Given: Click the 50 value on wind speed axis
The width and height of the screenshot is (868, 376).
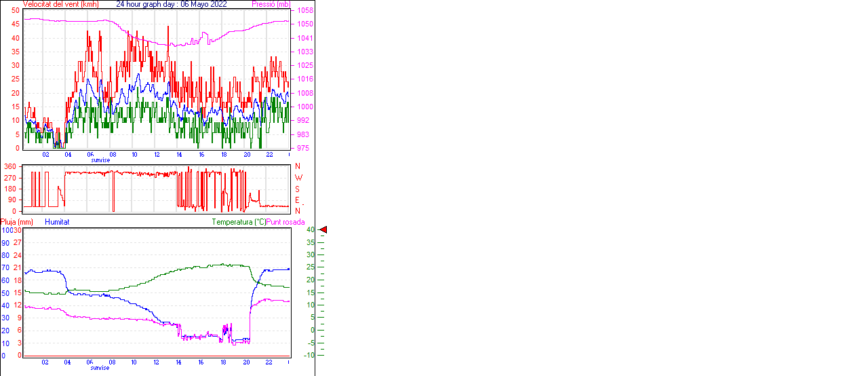Looking at the screenshot, I should point(15,11).
